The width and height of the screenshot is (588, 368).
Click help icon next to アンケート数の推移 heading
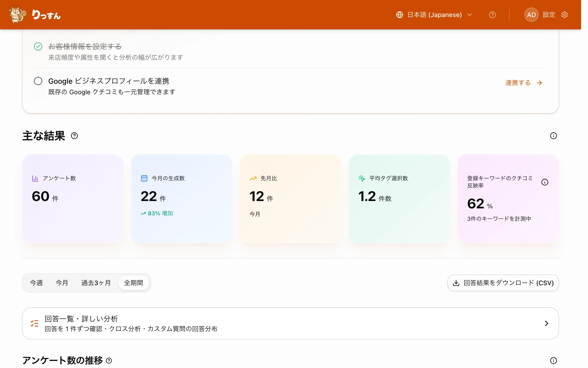click(109, 360)
